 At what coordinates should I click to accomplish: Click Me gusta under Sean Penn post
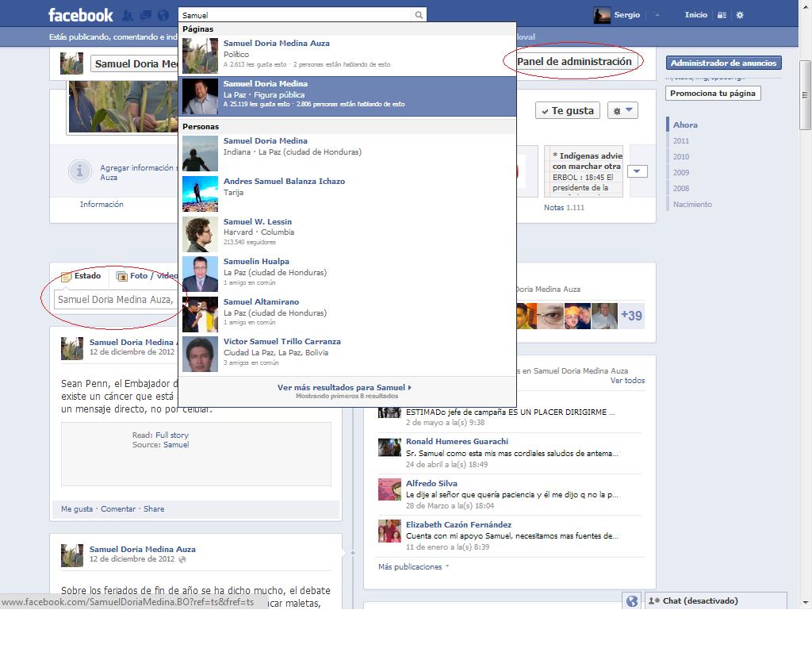(x=77, y=509)
